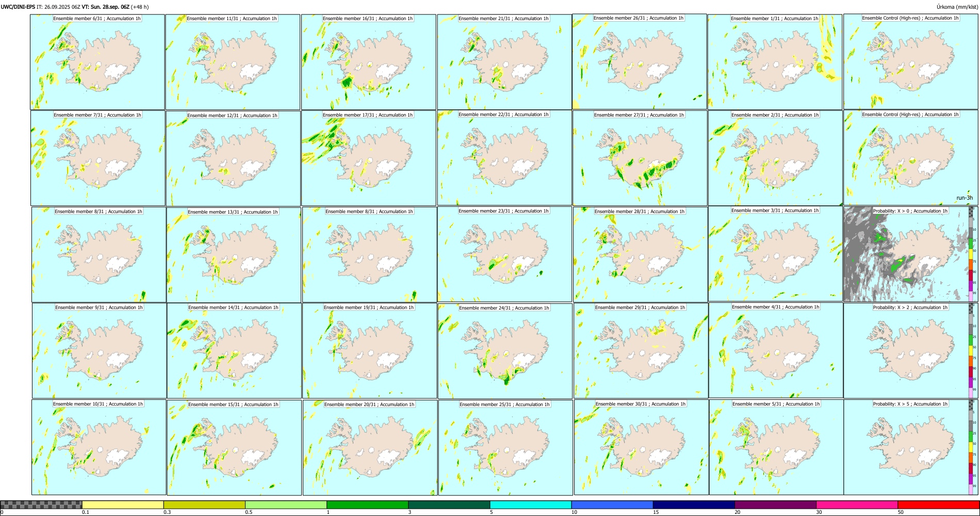Screen dimensions: 980x516
Task: Click the 'run-3h' annotation text
Action: [964, 198]
